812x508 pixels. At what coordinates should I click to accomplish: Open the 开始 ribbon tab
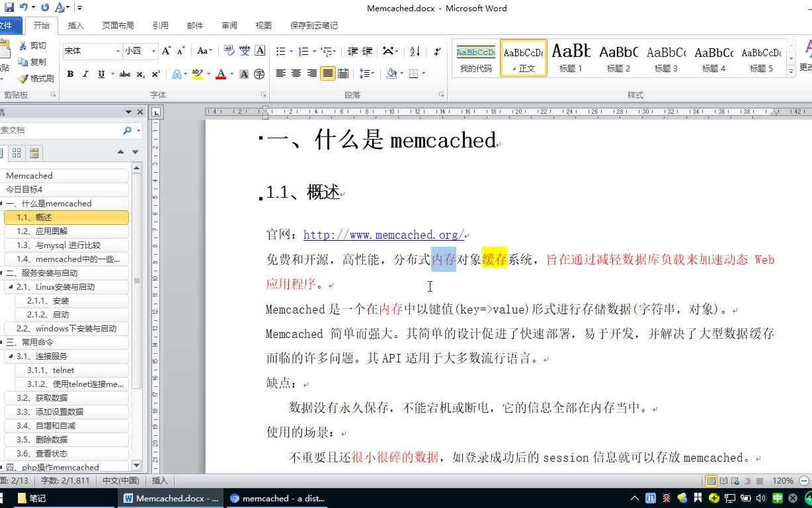pyautogui.click(x=41, y=25)
